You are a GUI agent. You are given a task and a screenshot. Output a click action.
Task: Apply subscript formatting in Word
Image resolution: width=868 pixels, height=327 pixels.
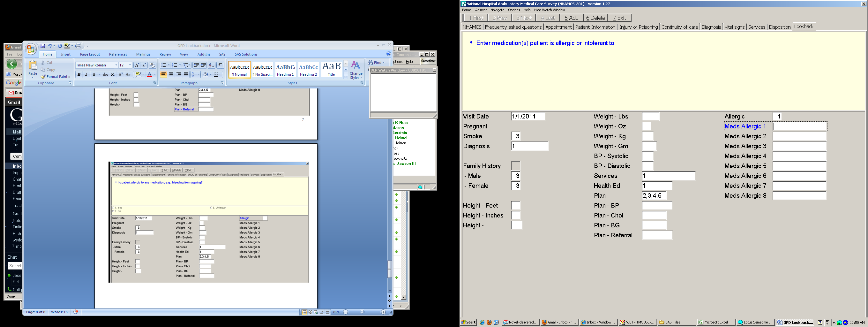[x=113, y=74]
